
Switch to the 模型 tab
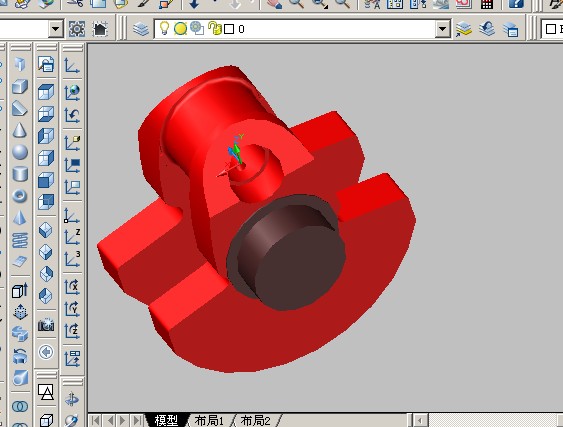pos(167,420)
